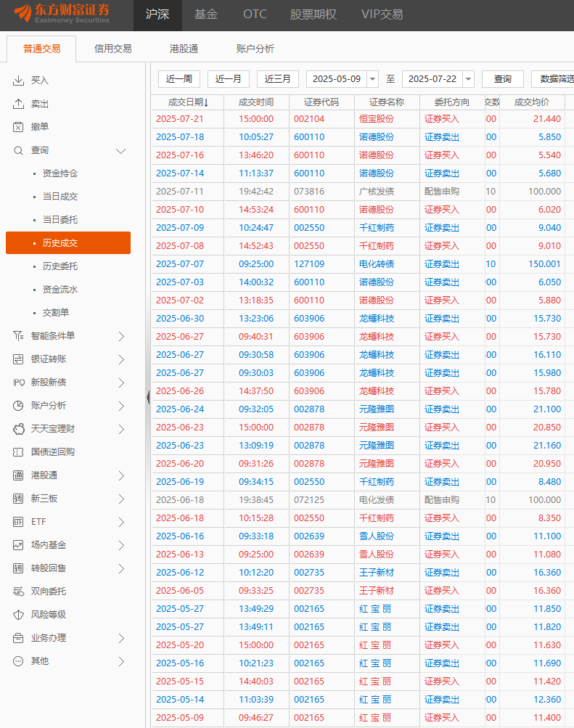Click the 查询 magnifier icon

click(18, 150)
